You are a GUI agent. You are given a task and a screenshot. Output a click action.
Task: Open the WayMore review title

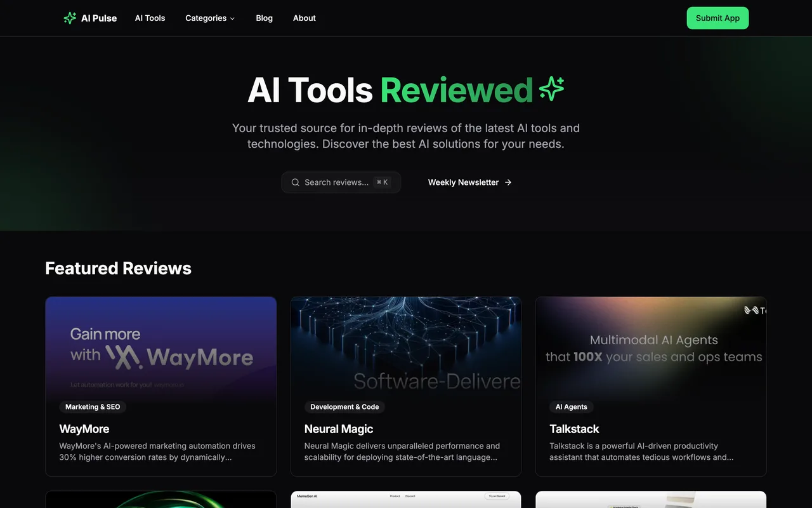84,429
